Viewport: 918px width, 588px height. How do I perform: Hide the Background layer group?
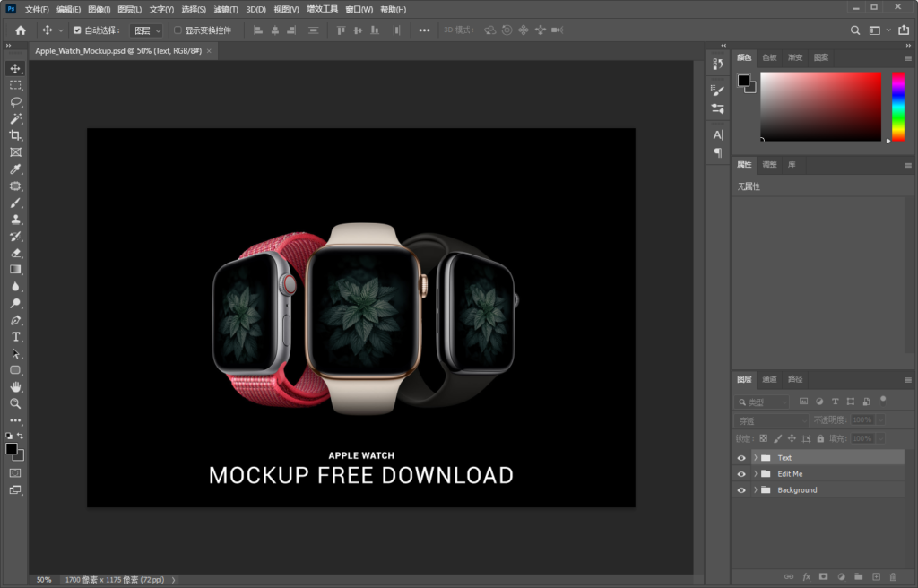pyautogui.click(x=741, y=490)
